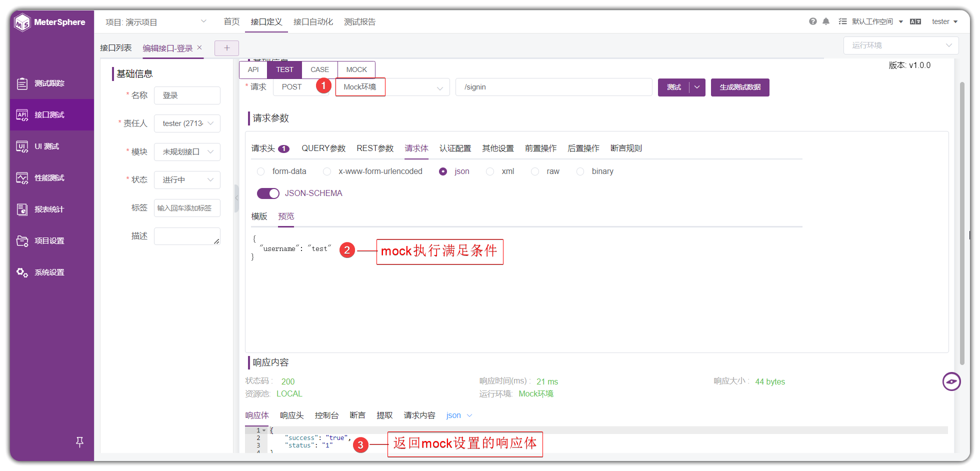980x471 pixels.
Task: Open UI 测试 sidebar icon
Action: click(x=22, y=146)
